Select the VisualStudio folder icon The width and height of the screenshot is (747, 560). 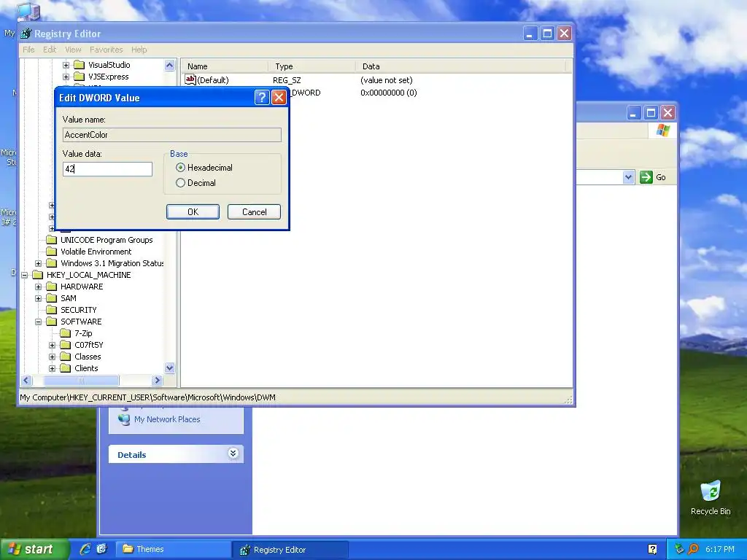pos(79,65)
